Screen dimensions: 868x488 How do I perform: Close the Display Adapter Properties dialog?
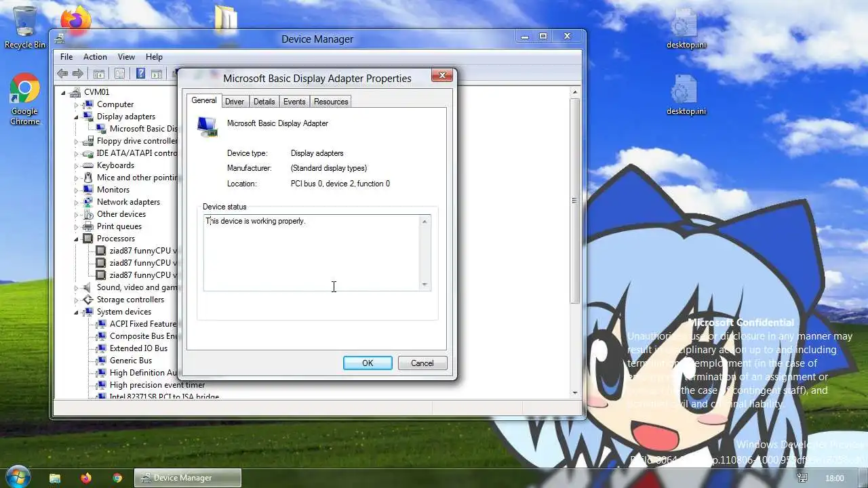442,75
